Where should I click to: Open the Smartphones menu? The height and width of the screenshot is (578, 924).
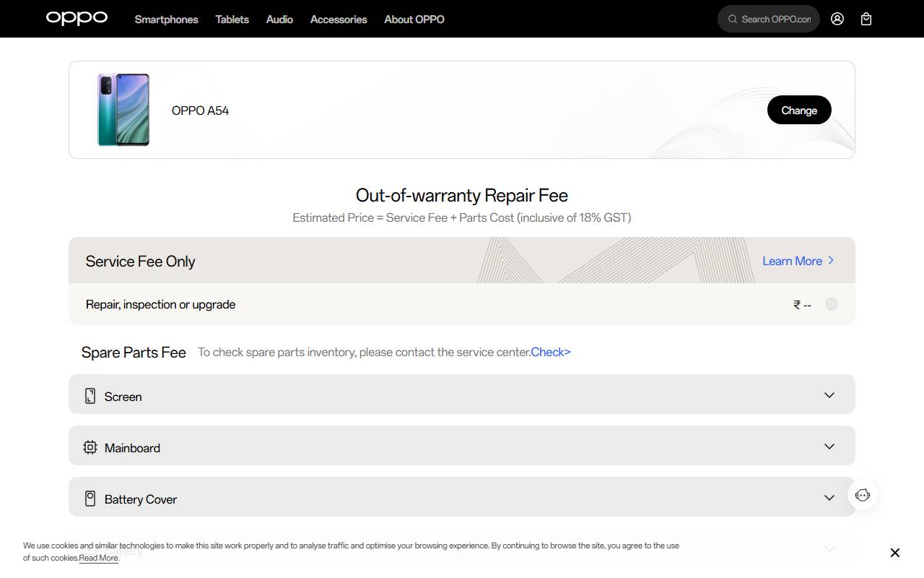[x=166, y=20]
